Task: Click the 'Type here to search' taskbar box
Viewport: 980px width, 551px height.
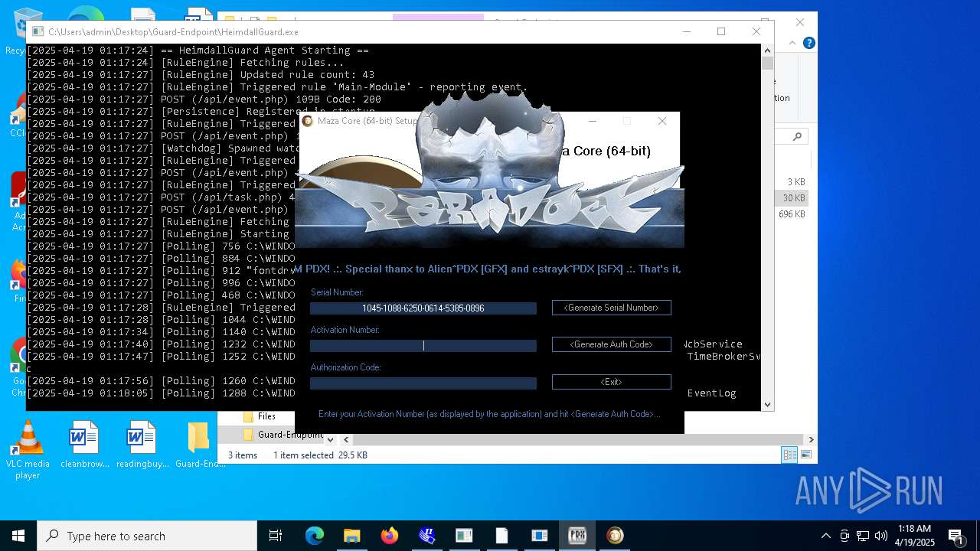Action: click(147, 536)
